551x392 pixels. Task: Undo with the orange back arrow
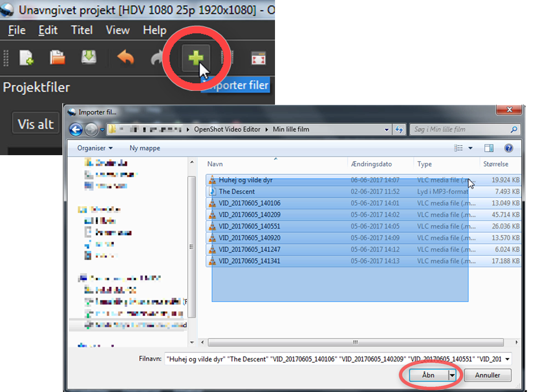tap(126, 57)
